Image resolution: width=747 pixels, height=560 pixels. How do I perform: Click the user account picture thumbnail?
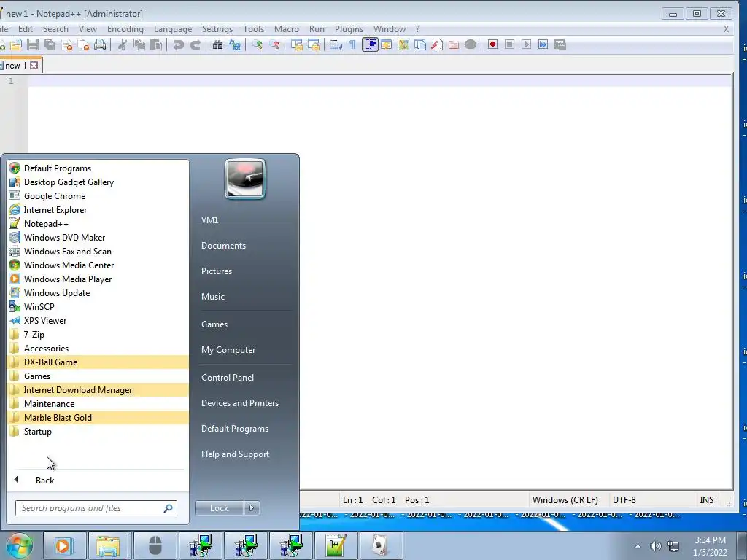pyautogui.click(x=245, y=179)
